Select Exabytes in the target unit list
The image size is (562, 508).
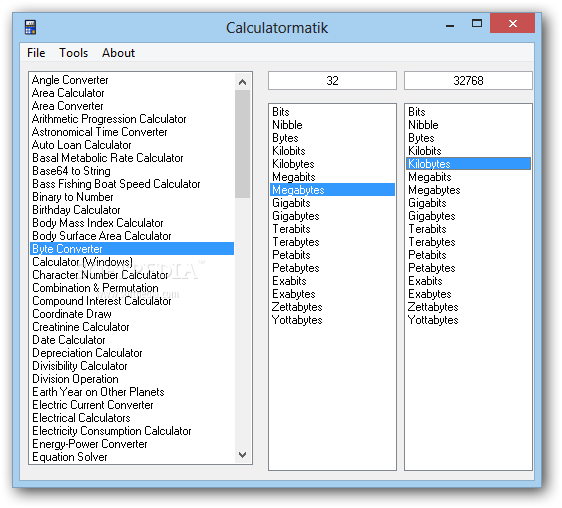coord(468,294)
